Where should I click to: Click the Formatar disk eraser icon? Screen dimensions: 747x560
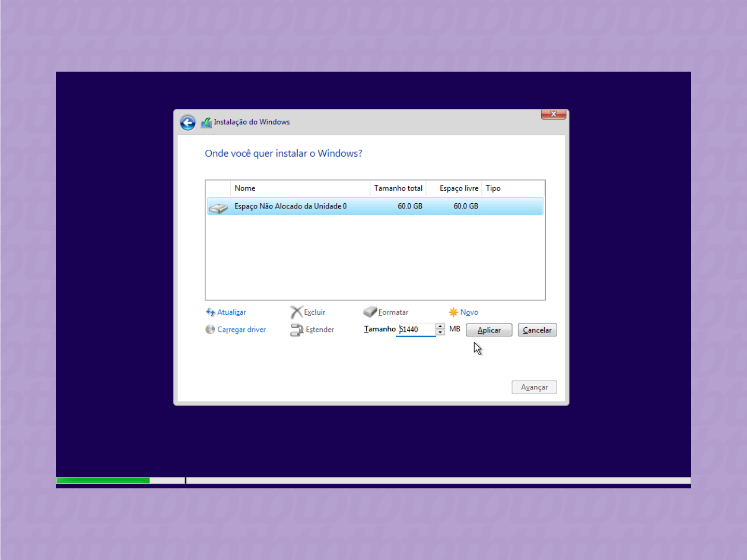[x=370, y=312]
